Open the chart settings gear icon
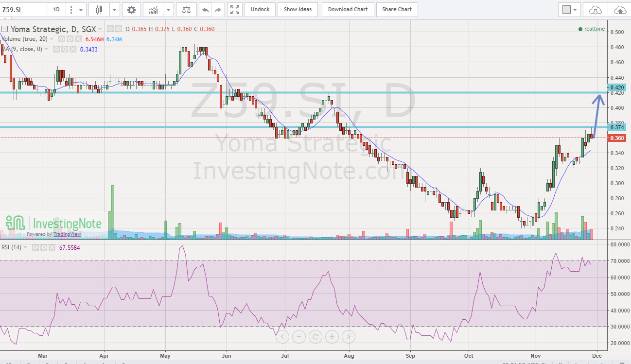631x364 pixels. (x=132, y=9)
